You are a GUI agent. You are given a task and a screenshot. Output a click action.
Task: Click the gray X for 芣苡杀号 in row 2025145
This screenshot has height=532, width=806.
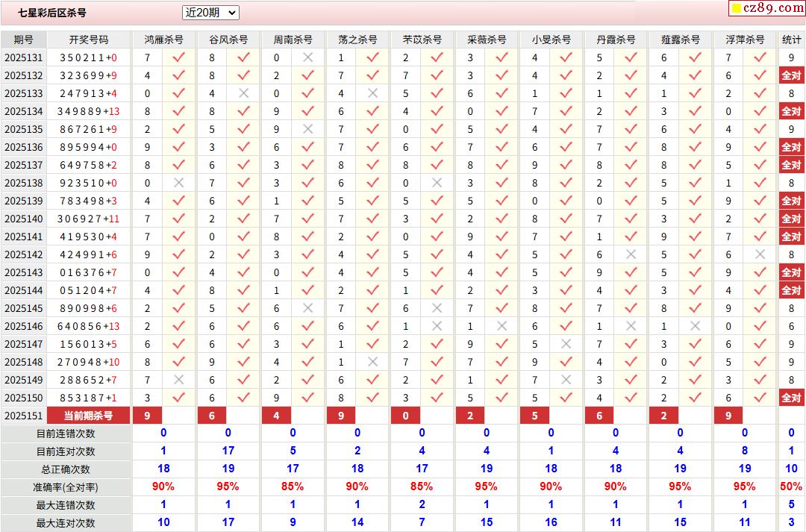[437, 308]
